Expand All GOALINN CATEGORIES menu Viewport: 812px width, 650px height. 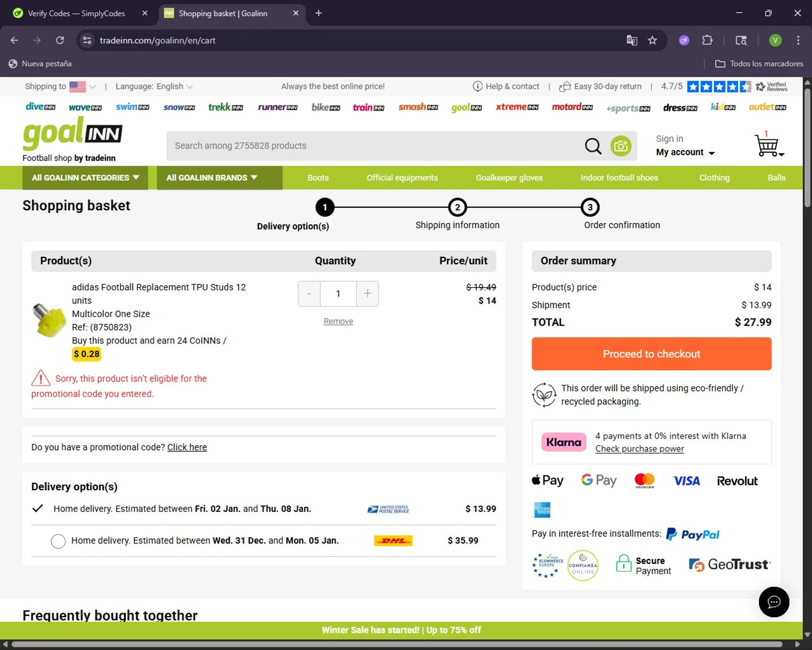[86, 178]
